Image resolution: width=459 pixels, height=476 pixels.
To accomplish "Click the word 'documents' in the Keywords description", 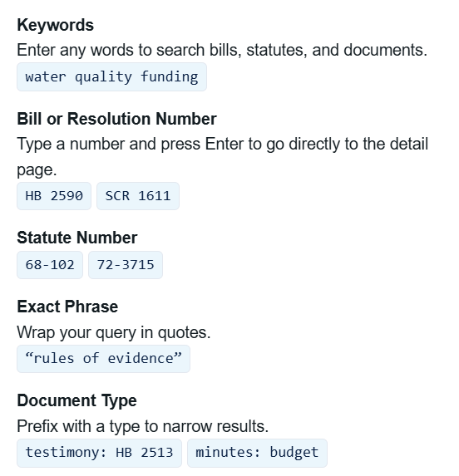I will 385,50.
